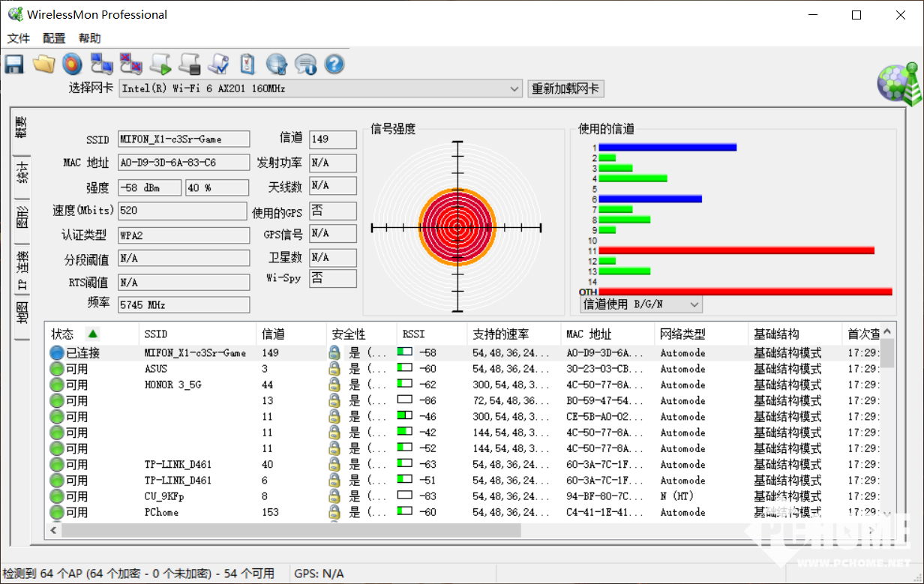Open the 选择网卡 adapter dropdown
The image size is (924, 584).
coord(320,88)
